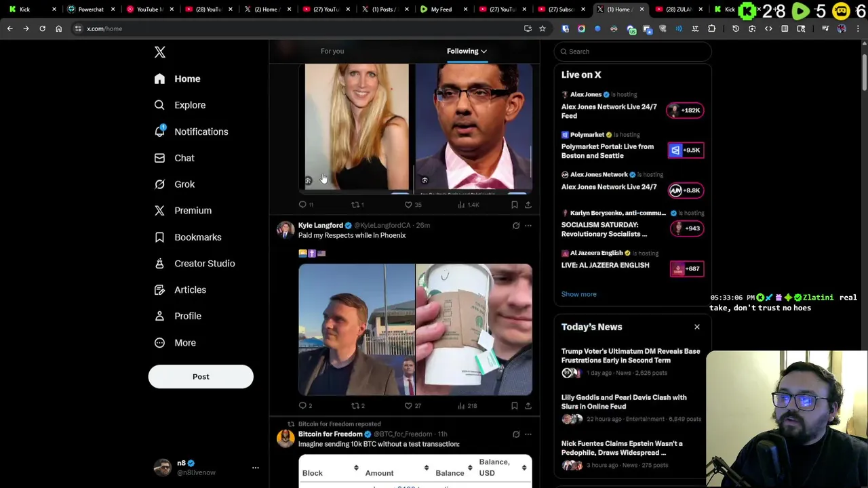Open browser history clock icon
The image size is (868, 488).
pyautogui.click(x=736, y=28)
